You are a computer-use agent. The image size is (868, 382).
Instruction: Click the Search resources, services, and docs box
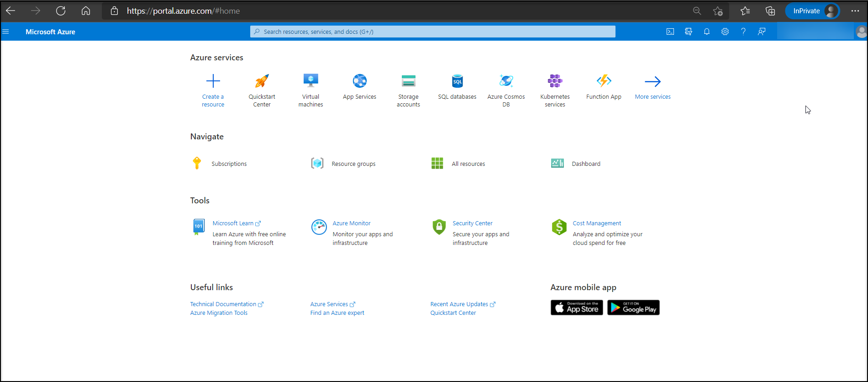[433, 32]
